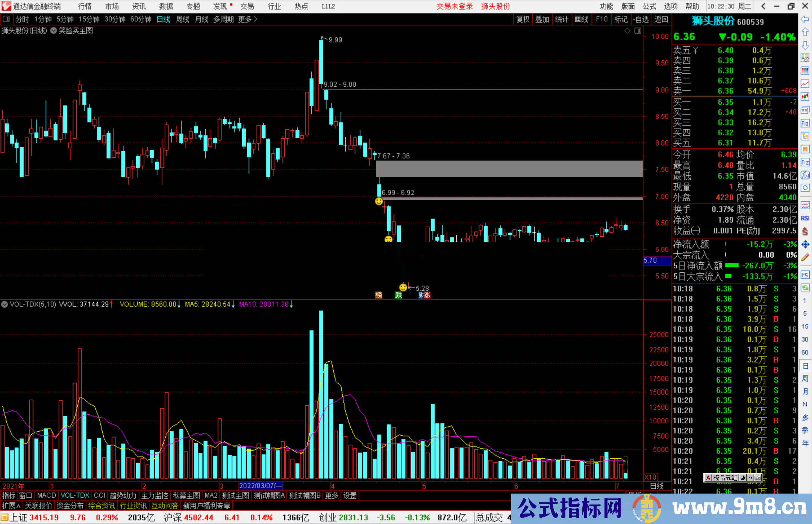Click the 返回 button
The image size is (812, 524).
click(x=661, y=19)
